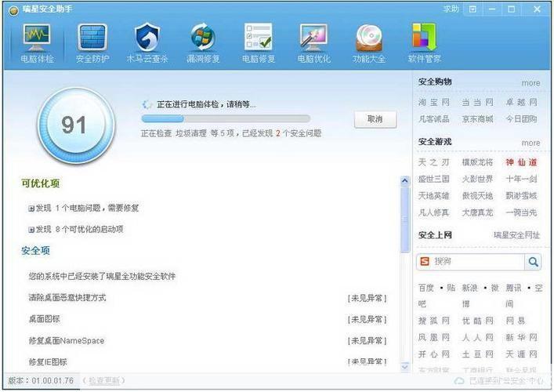Open the title bar dropdown menu icon
The image size is (554, 392).
pos(473,9)
